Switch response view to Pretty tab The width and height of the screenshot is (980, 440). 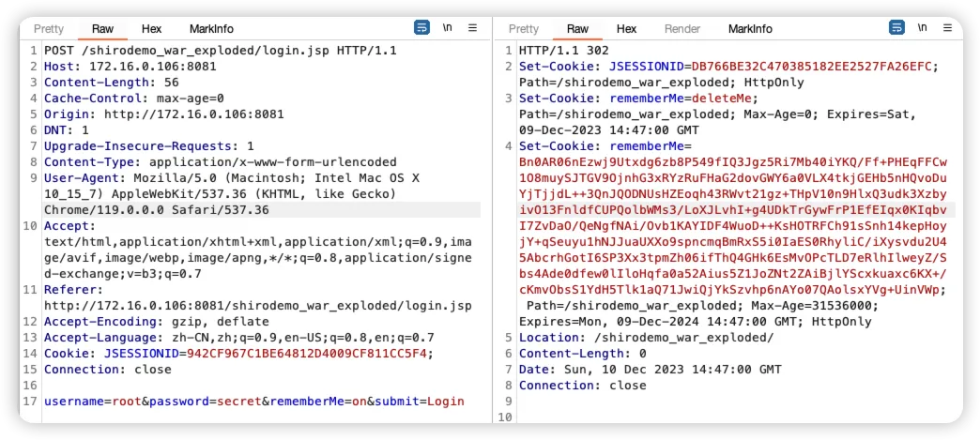524,29
